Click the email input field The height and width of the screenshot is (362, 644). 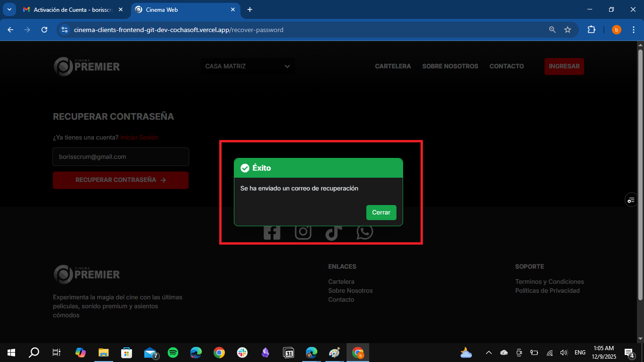pyautogui.click(x=121, y=157)
